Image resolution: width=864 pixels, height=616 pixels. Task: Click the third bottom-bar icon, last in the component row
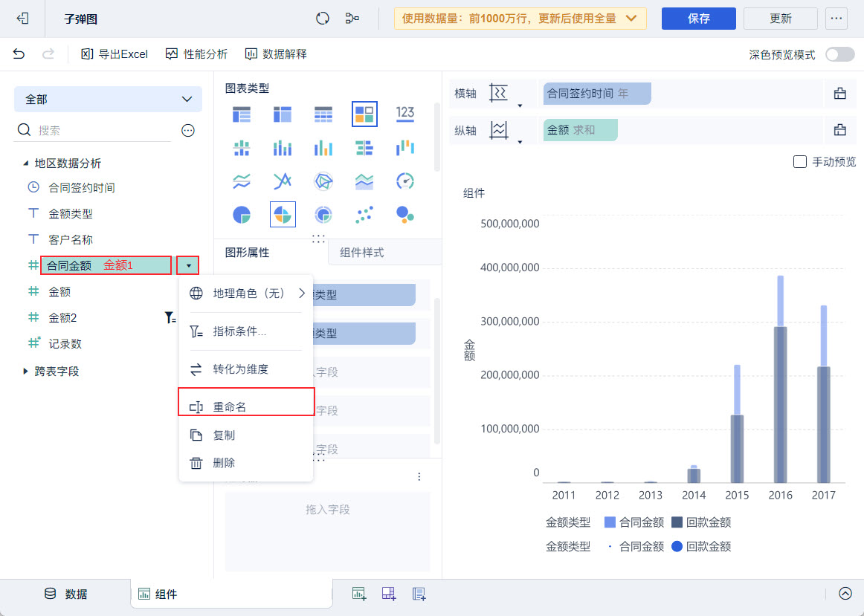point(419,594)
